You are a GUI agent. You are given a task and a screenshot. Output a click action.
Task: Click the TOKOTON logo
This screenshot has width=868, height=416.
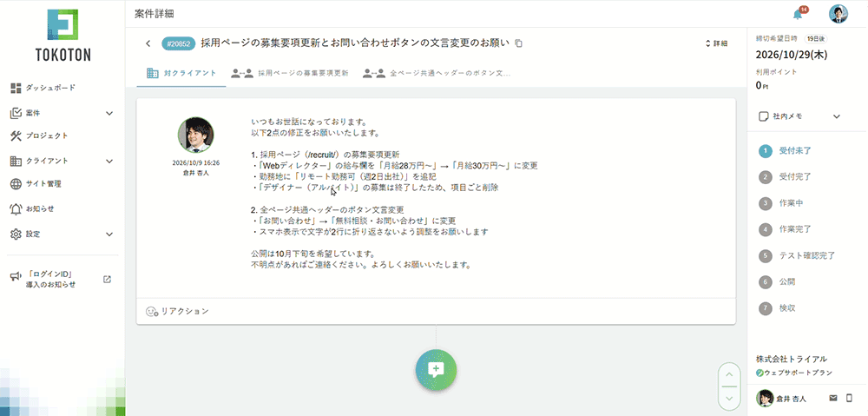(x=62, y=35)
